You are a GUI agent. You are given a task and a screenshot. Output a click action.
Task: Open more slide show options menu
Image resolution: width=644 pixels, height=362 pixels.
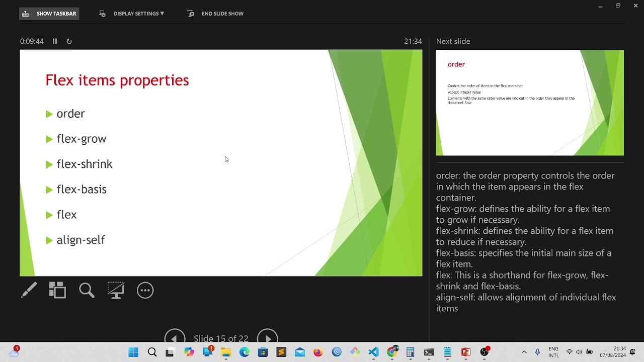coord(145,290)
